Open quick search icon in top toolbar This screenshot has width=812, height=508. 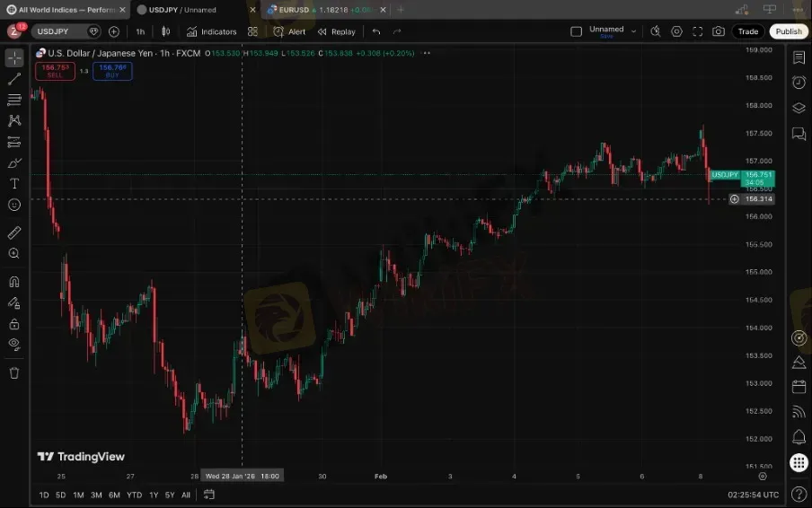656,31
